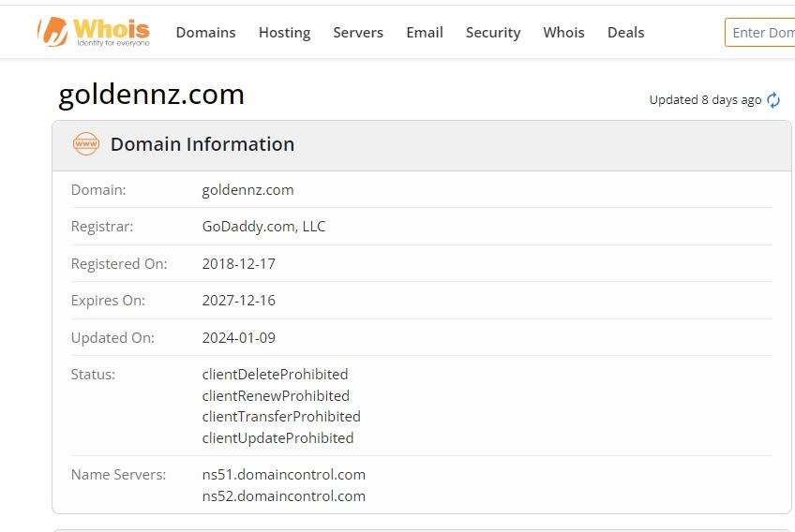795x532 pixels.
Task: Click the clientDeleteProhibited status
Action: click(x=275, y=375)
